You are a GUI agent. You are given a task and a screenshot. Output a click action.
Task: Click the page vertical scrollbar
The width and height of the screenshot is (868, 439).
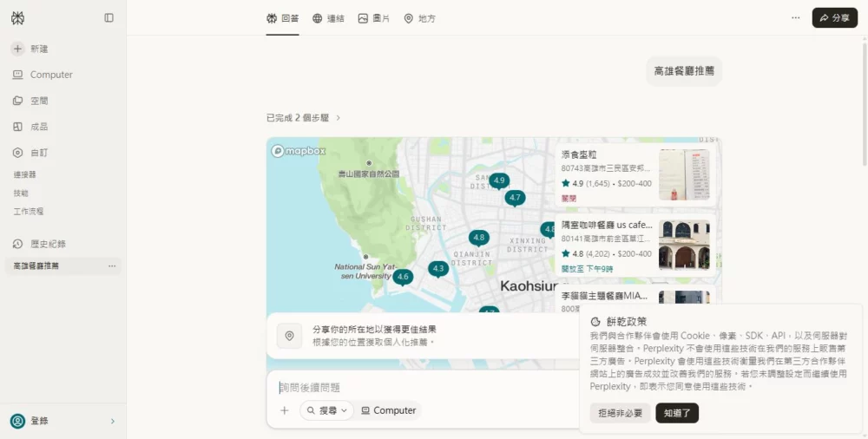pyautogui.click(x=865, y=102)
